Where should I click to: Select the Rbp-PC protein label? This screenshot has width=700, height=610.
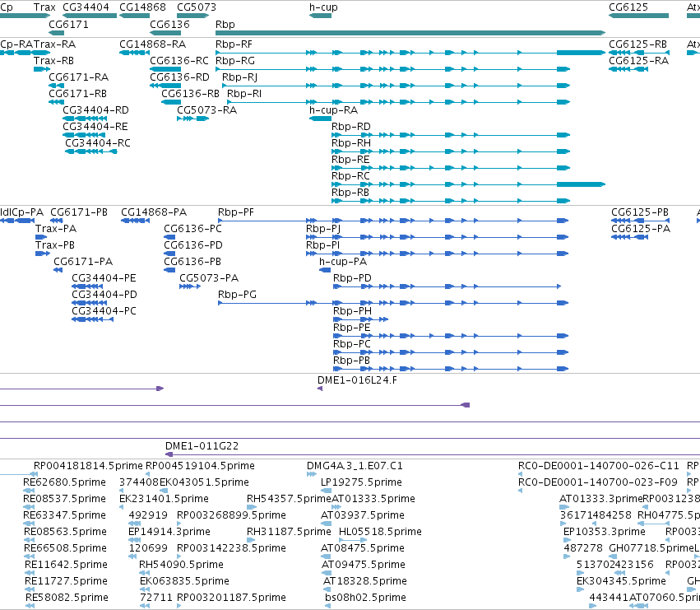[352, 345]
